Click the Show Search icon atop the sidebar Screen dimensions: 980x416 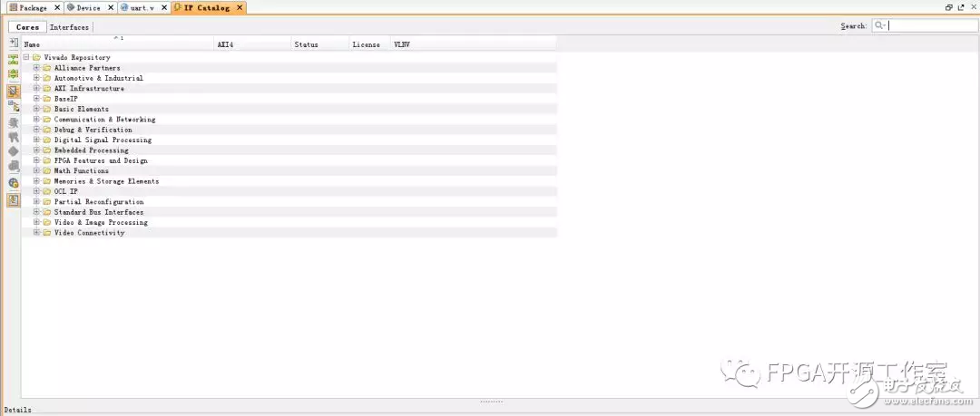point(13,44)
